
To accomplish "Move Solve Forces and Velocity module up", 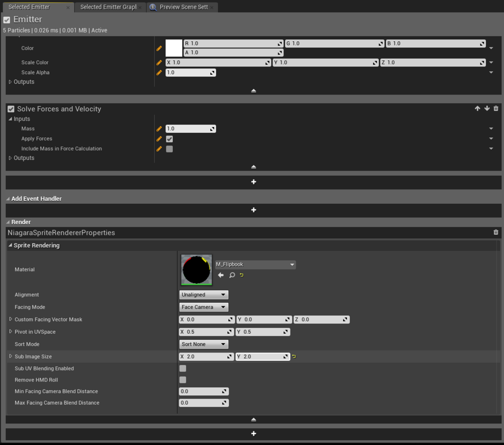I will [477, 109].
